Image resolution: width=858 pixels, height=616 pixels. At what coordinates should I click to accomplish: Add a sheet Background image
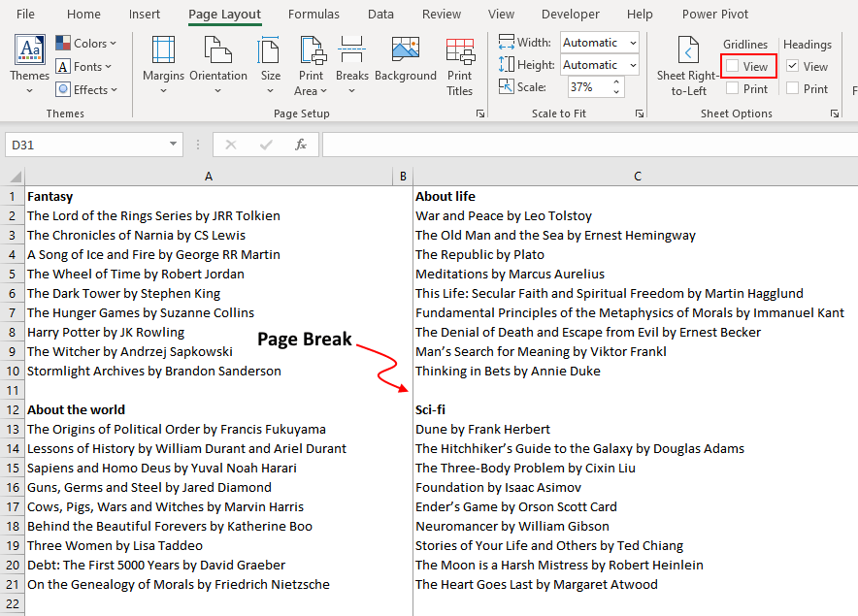405,60
